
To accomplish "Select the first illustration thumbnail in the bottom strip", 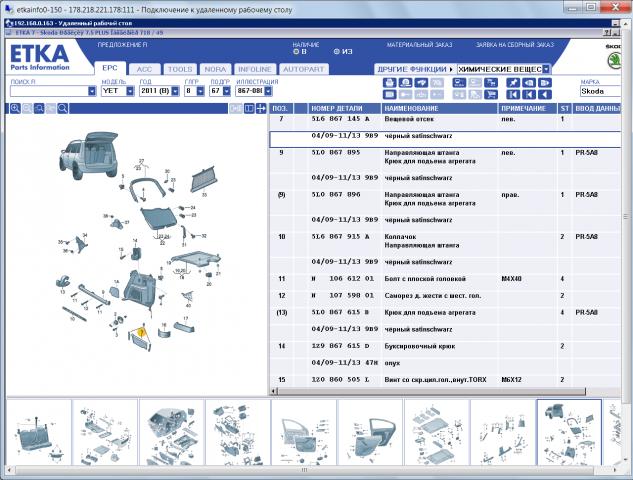I will pyautogui.click(x=39, y=432).
